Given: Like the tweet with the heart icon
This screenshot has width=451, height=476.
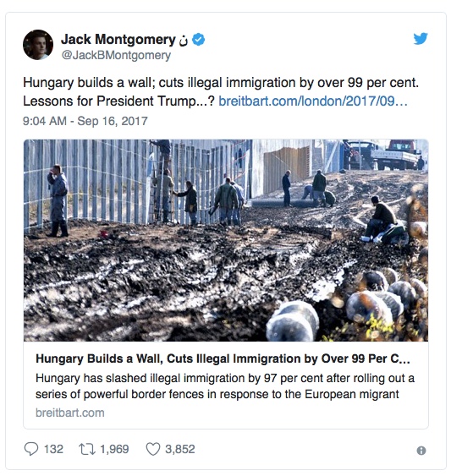Looking at the screenshot, I should pyautogui.click(x=153, y=449).
